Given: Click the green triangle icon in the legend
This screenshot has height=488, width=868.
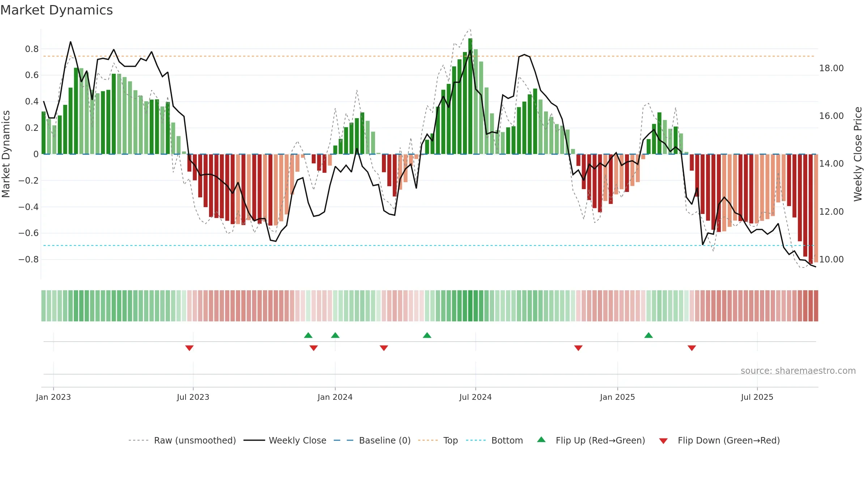Looking at the screenshot, I should [x=541, y=440].
